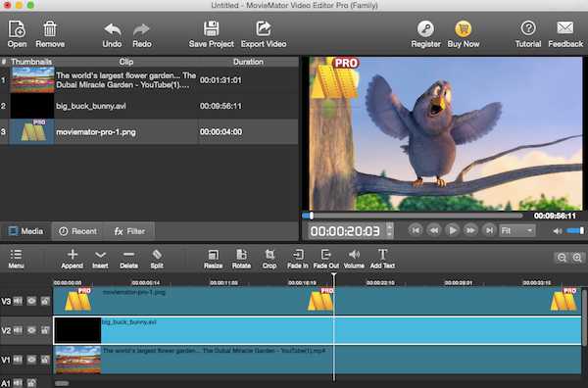
Task: Mute track V1
Action: [x=18, y=360]
